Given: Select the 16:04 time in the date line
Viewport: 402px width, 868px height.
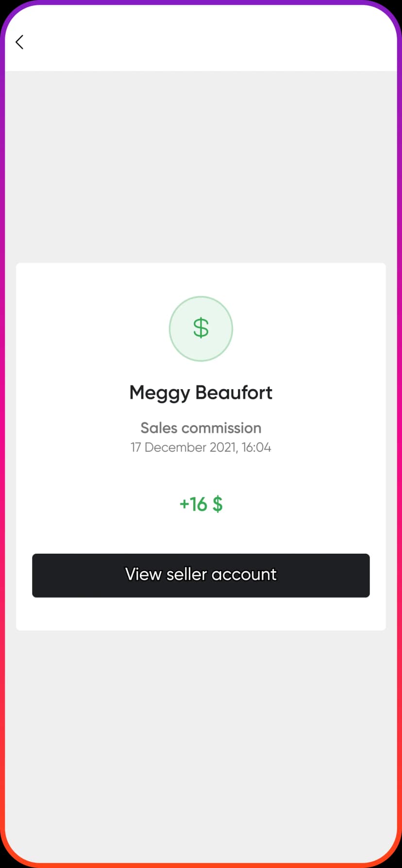Looking at the screenshot, I should point(256,447).
